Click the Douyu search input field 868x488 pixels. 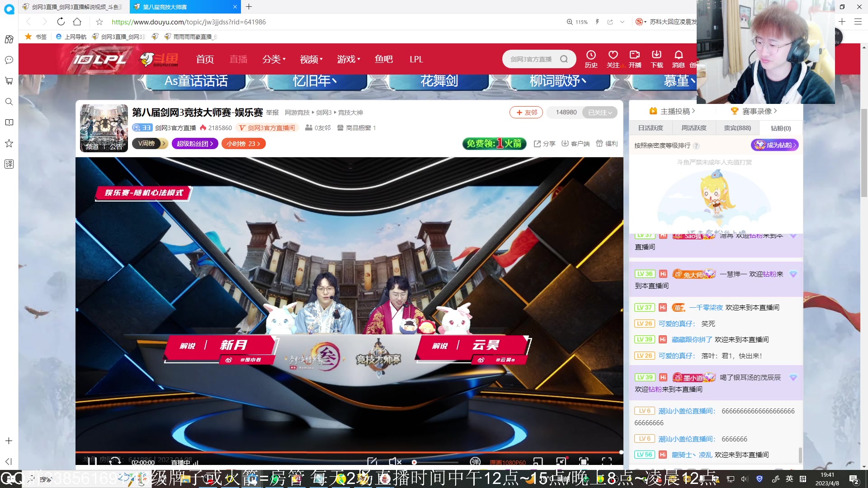531,59
